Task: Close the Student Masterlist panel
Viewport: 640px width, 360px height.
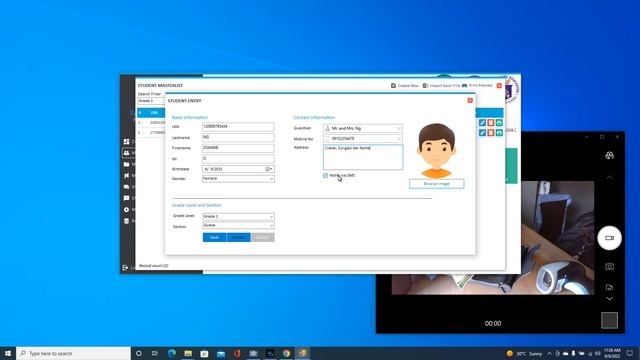Action: coord(499,86)
